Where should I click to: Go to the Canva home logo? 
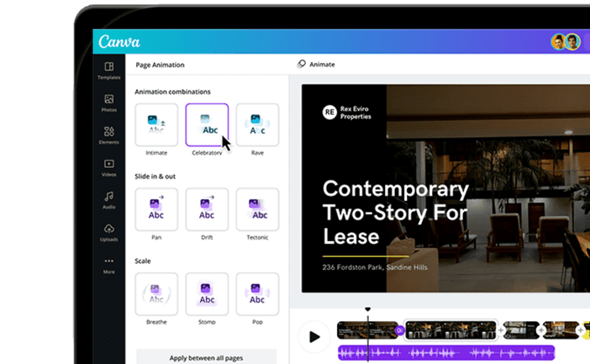point(119,41)
